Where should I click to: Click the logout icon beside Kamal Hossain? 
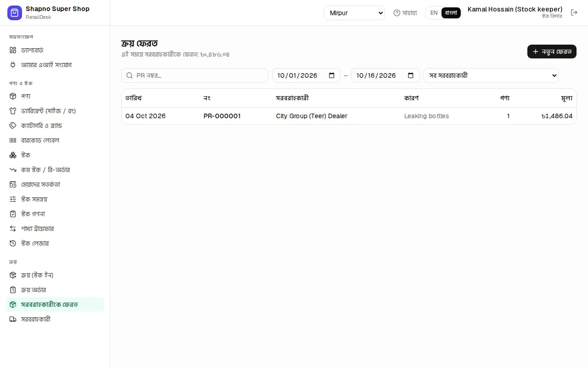[x=574, y=12]
